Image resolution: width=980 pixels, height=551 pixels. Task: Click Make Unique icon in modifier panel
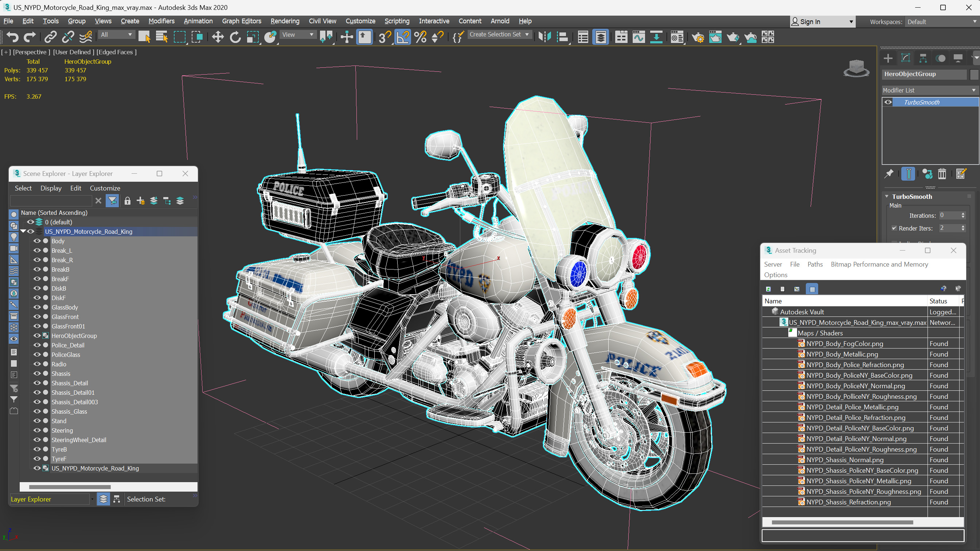(x=928, y=174)
